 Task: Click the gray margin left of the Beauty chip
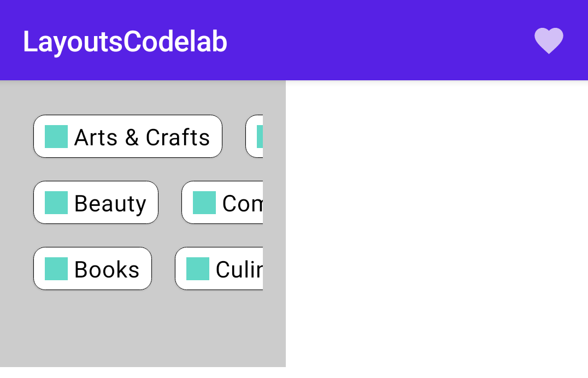coord(16,203)
